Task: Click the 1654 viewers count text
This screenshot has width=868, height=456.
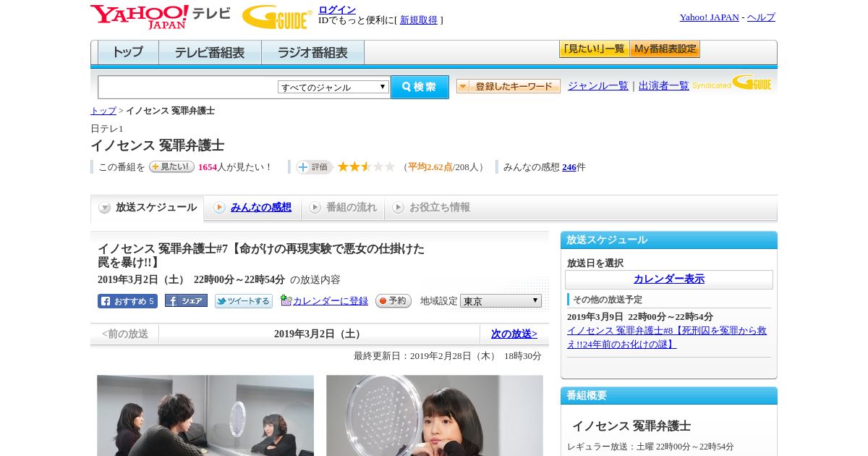Action: tap(208, 167)
